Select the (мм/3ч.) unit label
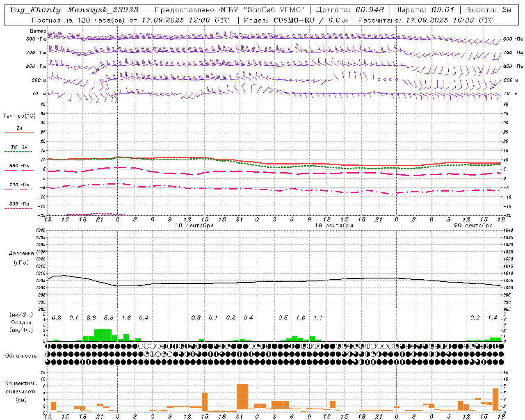 (x=21, y=315)
